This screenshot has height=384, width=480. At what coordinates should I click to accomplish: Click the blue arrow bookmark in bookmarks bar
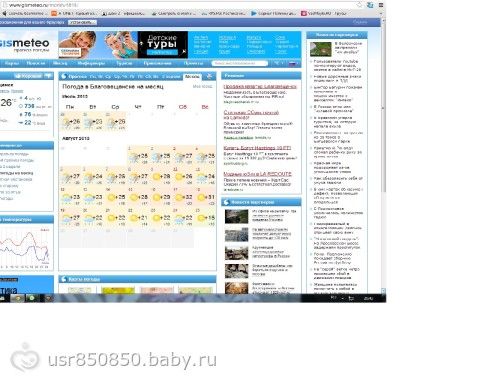[x=254, y=13]
